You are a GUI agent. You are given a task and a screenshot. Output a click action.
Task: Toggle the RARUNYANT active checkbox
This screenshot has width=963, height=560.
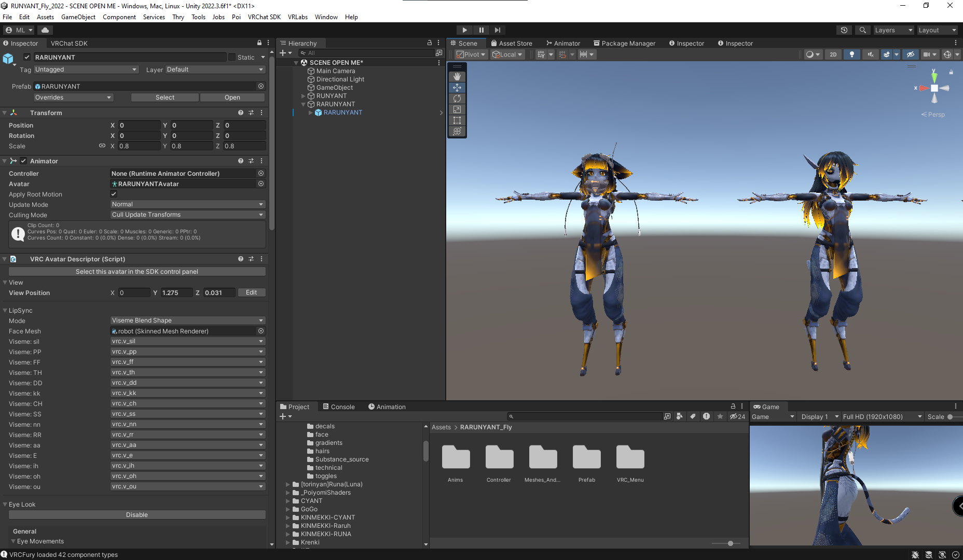click(x=27, y=57)
